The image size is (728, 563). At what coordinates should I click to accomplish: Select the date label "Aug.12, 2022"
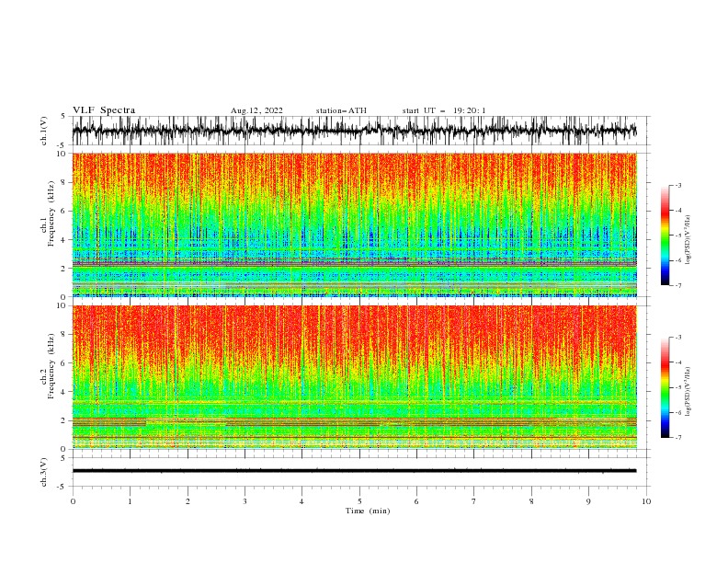point(256,110)
